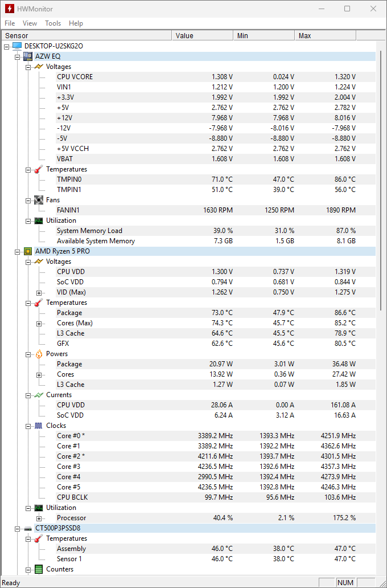The width and height of the screenshot is (387, 588).
Task: Click the CT500P3PSSD8 drive icon
Action: (x=28, y=528)
